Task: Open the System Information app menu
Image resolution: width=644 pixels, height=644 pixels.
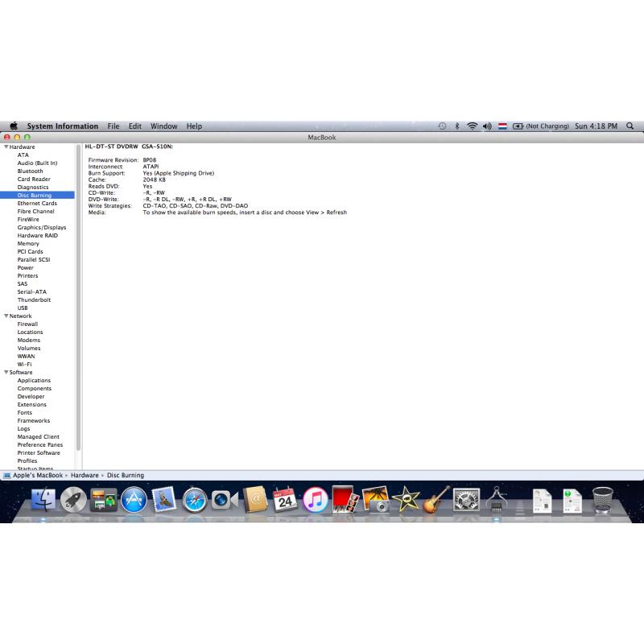Action: pyautogui.click(x=63, y=126)
